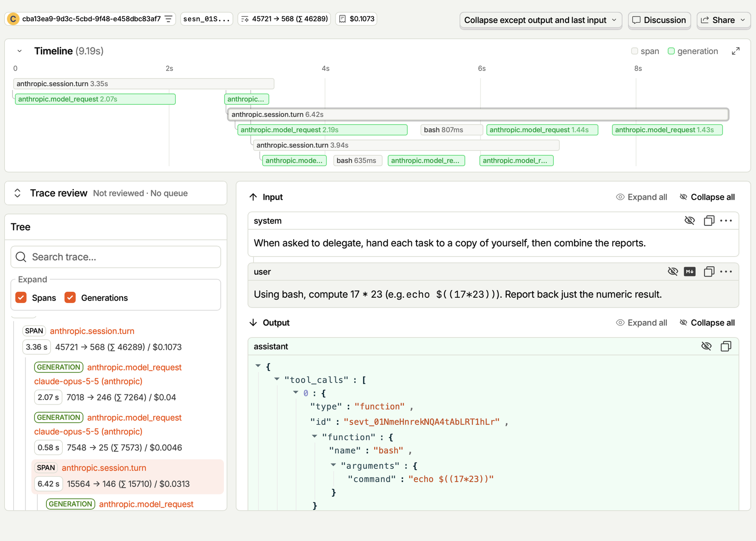Select anthropic.mode... bar under 3.94s turn
The width and height of the screenshot is (756, 541).
(x=294, y=160)
